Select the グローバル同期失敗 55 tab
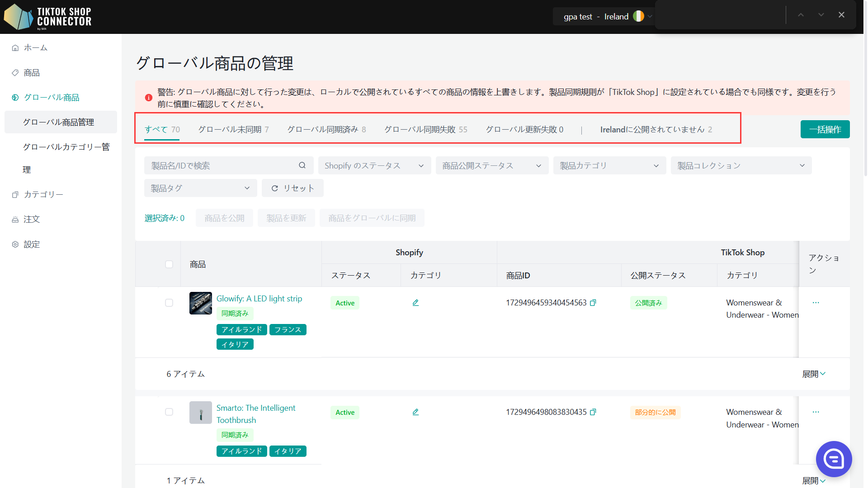This screenshot has height=488, width=868. (x=425, y=130)
